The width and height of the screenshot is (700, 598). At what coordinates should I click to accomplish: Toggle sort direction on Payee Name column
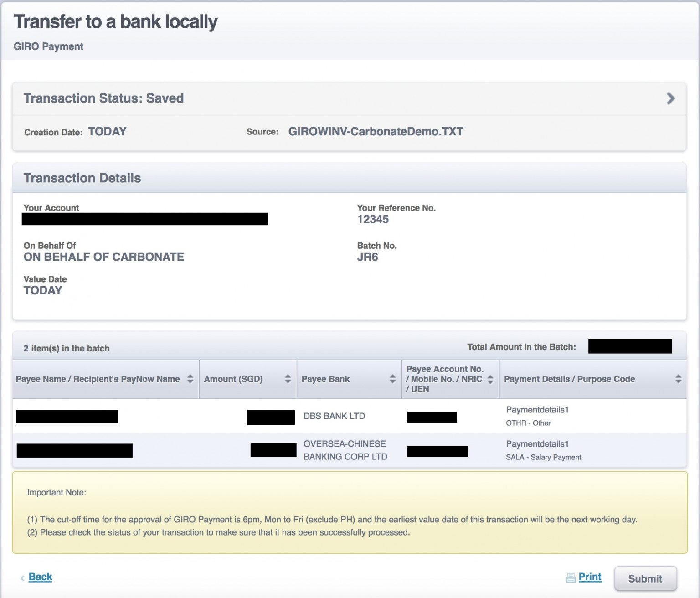click(191, 379)
